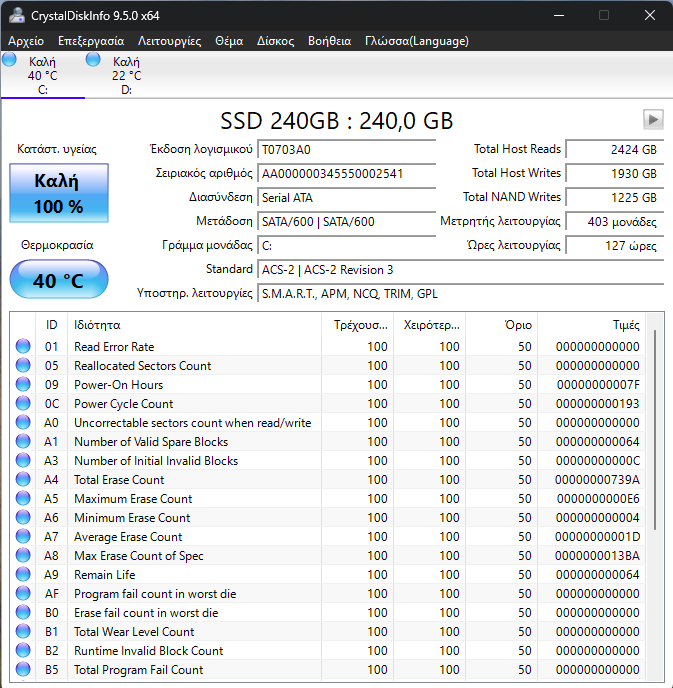
Task: Click the 40 °C temperature button
Action: [59, 280]
